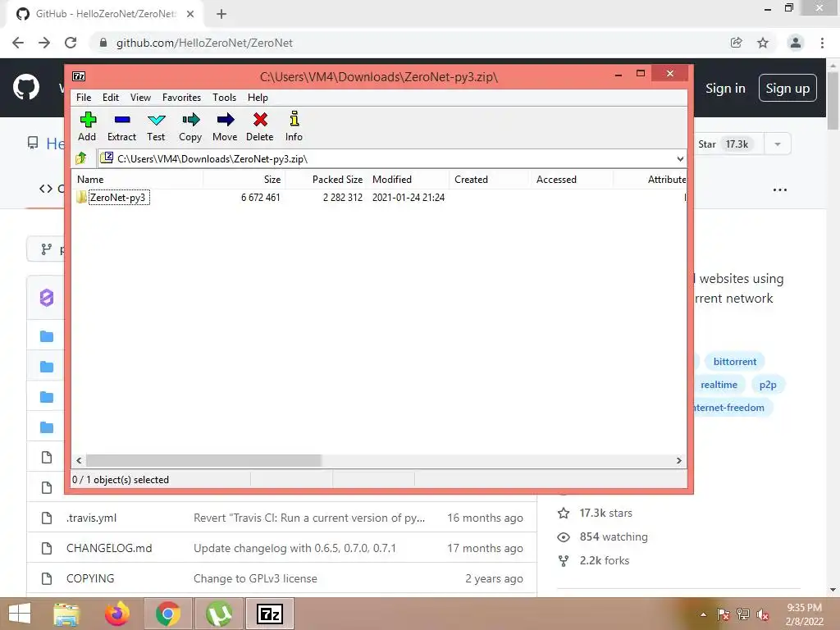Click the red Delete icon
The image size is (840, 630).
(260, 126)
